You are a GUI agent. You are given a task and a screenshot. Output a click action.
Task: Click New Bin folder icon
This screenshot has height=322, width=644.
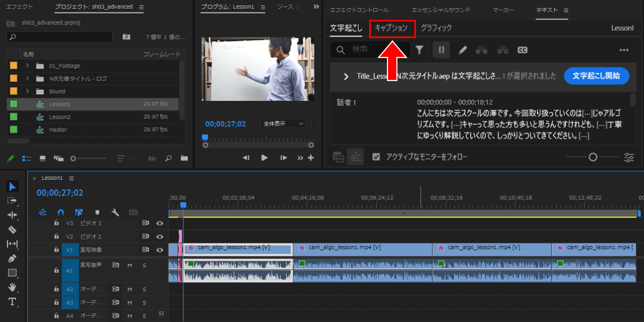pos(184,158)
